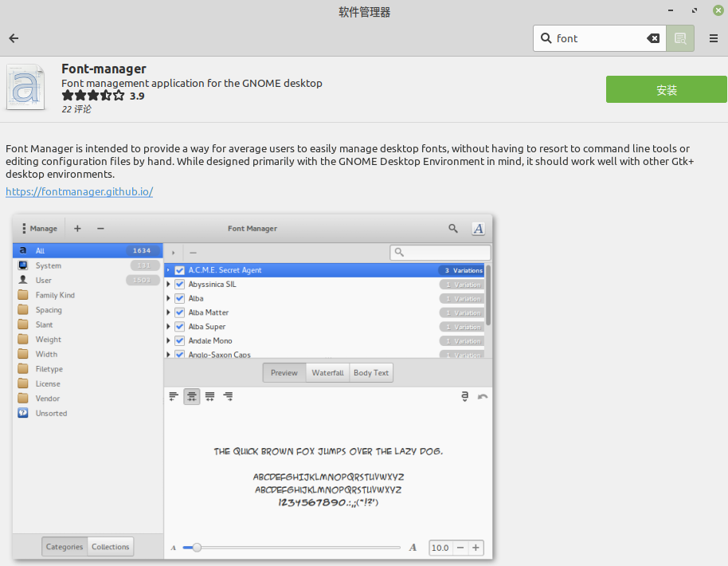Clear the 'font' search text
This screenshot has height=566, width=728.
(653, 38)
